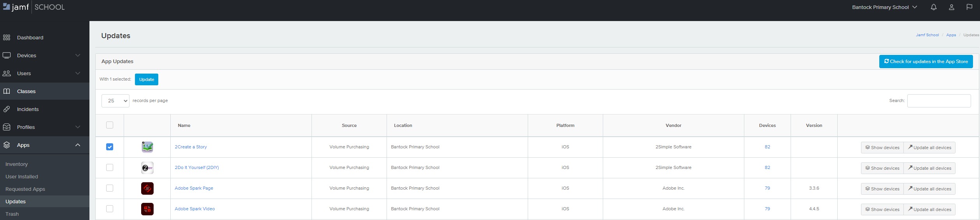
Task: Check the 2Do It Yourself (2DIY) checkbox
Action: click(x=110, y=167)
